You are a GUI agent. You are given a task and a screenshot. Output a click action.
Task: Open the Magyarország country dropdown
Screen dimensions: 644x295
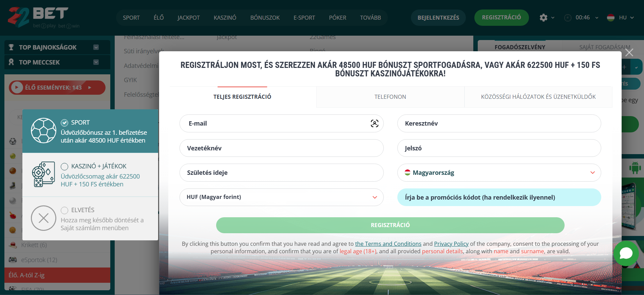[499, 172]
